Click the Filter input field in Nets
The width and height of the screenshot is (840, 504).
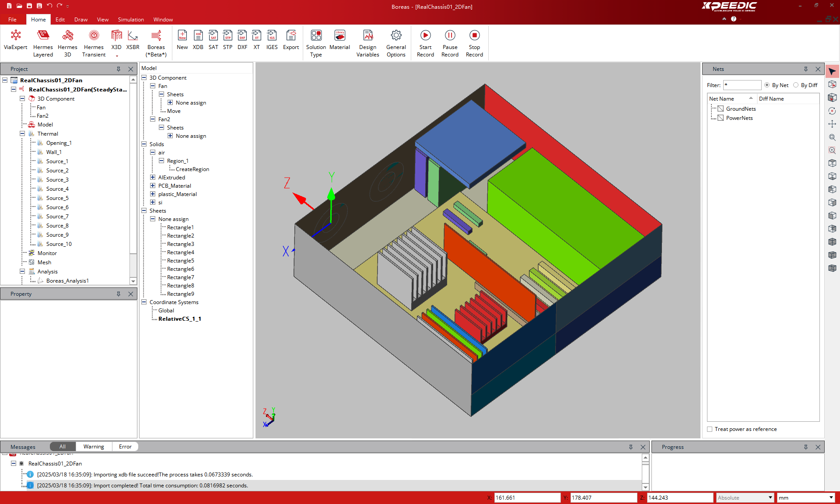point(742,85)
